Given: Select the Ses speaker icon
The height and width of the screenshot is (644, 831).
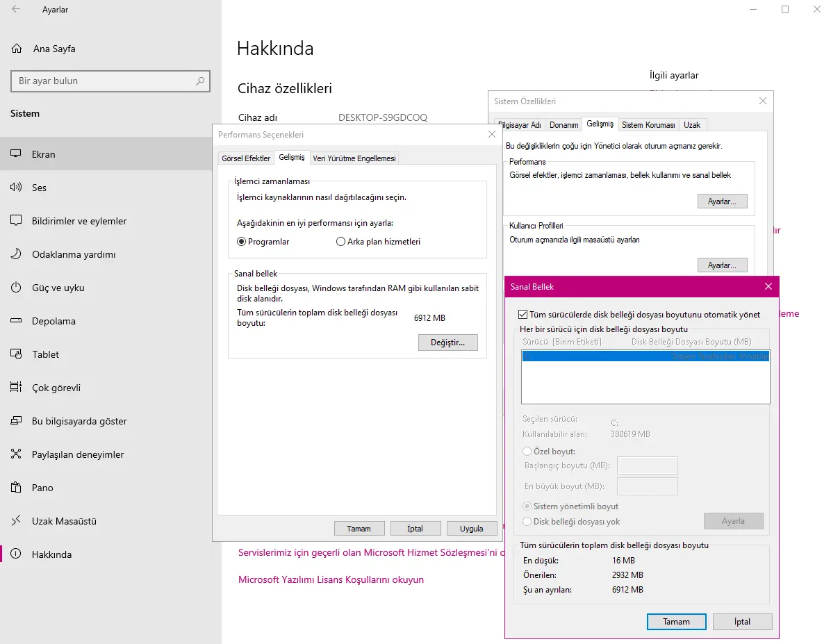Looking at the screenshot, I should click(x=16, y=187).
